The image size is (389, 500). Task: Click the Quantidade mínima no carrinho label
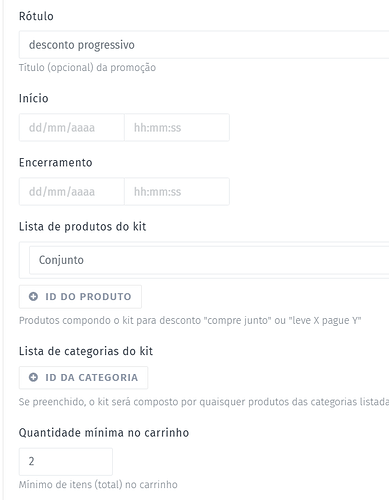point(104,433)
